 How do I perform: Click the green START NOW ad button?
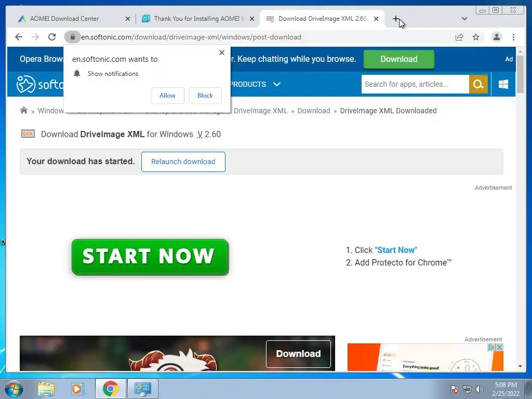pyautogui.click(x=150, y=257)
